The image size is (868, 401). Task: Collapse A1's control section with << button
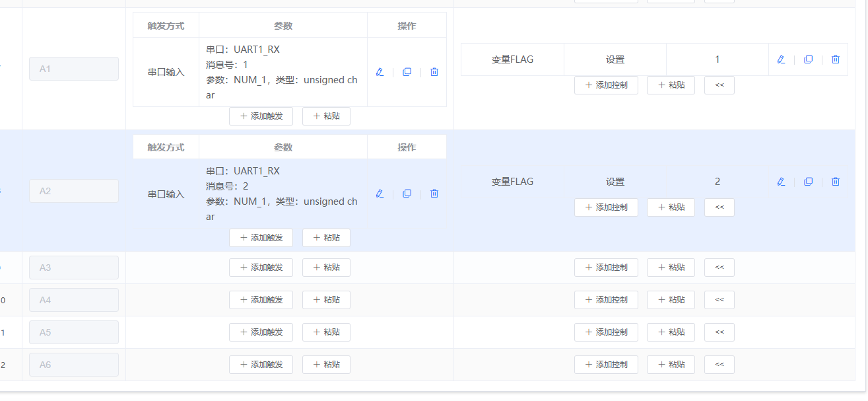[x=719, y=85]
